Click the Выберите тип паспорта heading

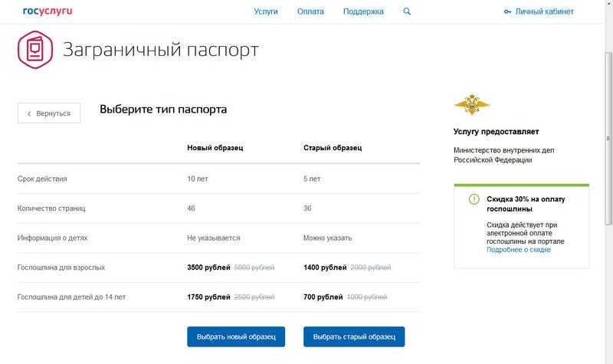click(163, 110)
